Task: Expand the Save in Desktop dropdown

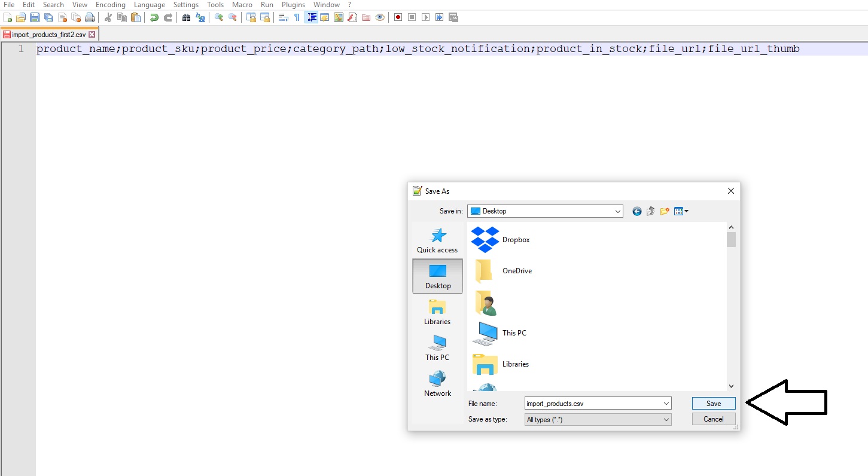Action: point(618,211)
